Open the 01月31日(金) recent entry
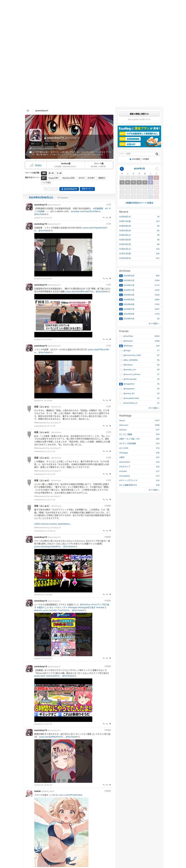The image size is (186, 868). [x=125, y=253]
